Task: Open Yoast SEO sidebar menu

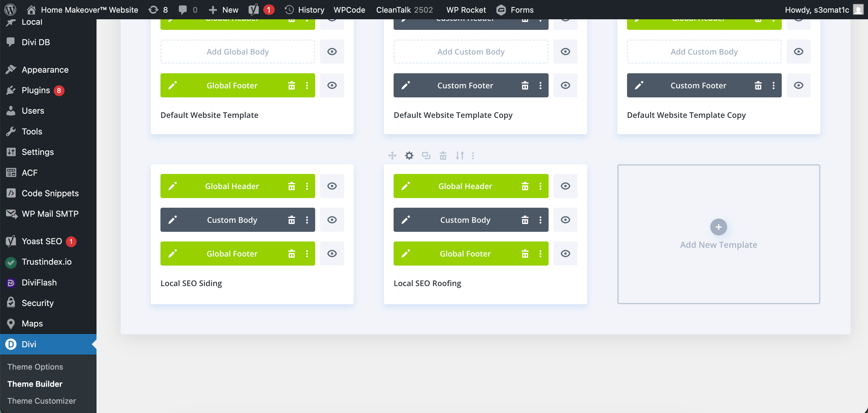Action: pos(48,241)
